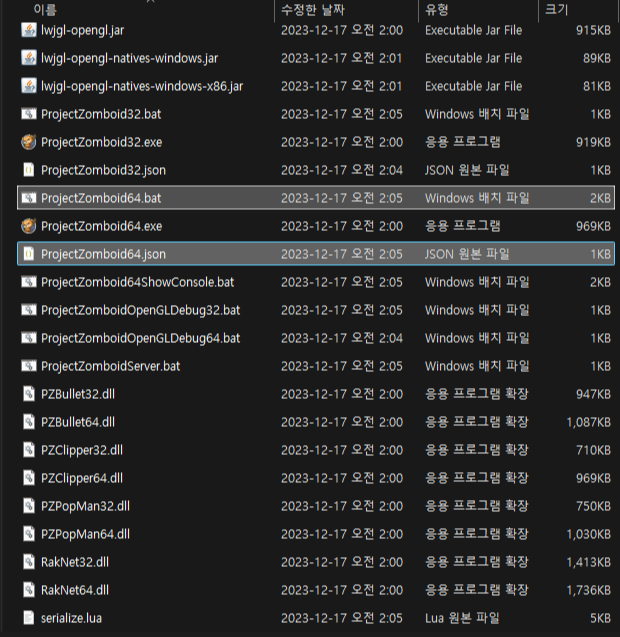This screenshot has width=620, height=637.
Task: Click the ProjectZomboid32.exe application icon
Action: (29, 142)
